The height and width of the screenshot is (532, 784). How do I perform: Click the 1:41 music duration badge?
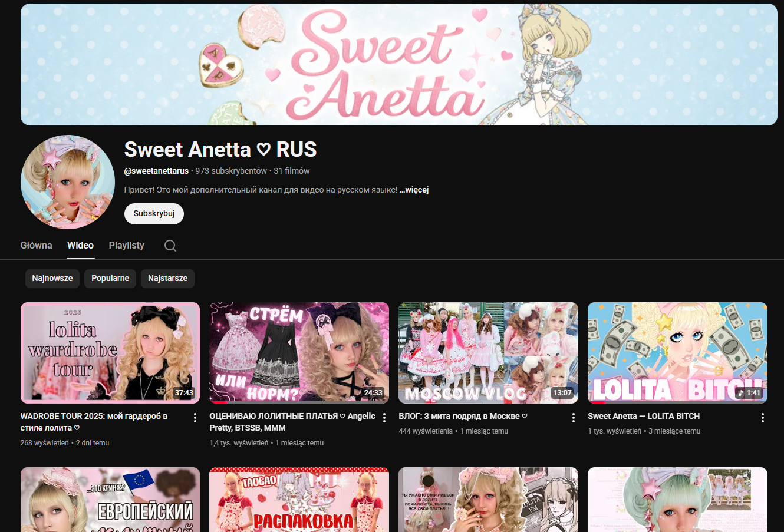pyautogui.click(x=749, y=393)
